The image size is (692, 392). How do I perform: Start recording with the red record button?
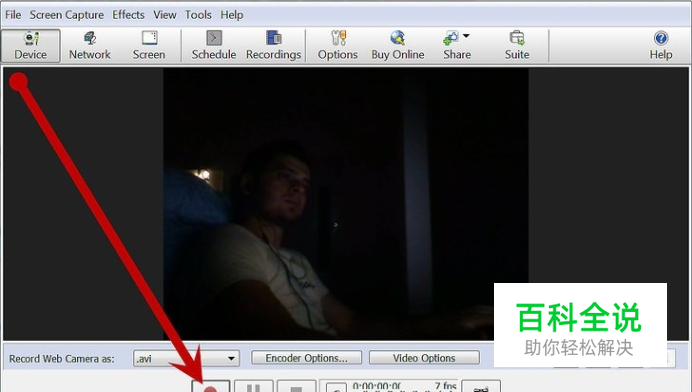(211, 387)
